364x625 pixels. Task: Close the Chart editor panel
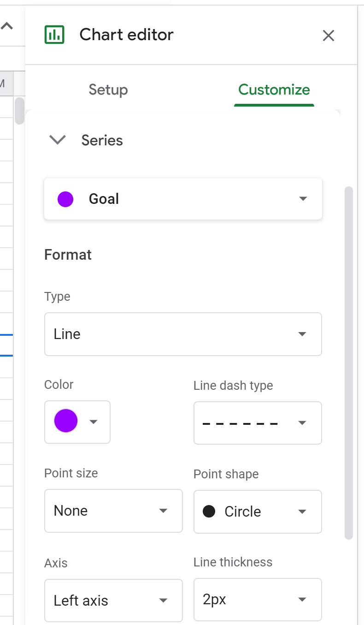click(328, 35)
